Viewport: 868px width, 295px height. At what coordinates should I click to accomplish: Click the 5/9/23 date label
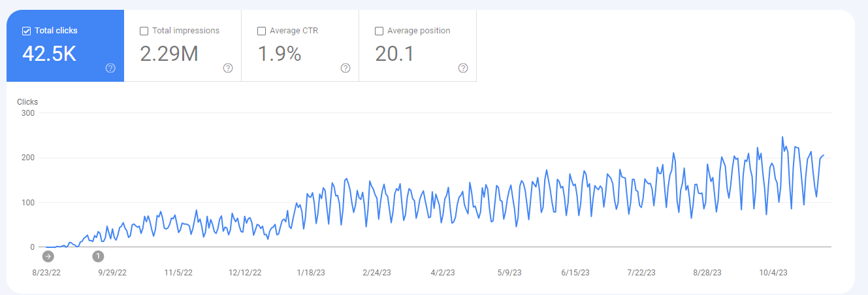pyautogui.click(x=509, y=273)
